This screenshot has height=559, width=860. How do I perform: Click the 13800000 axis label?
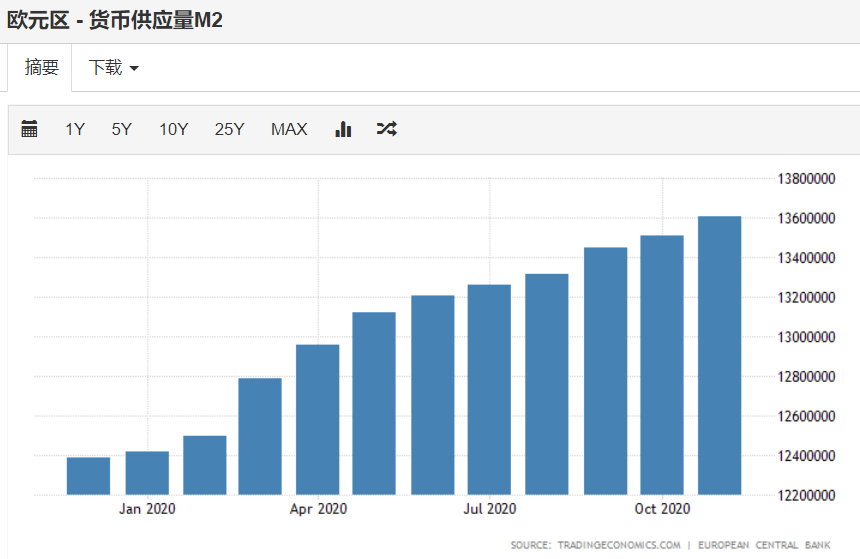pos(806,179)
